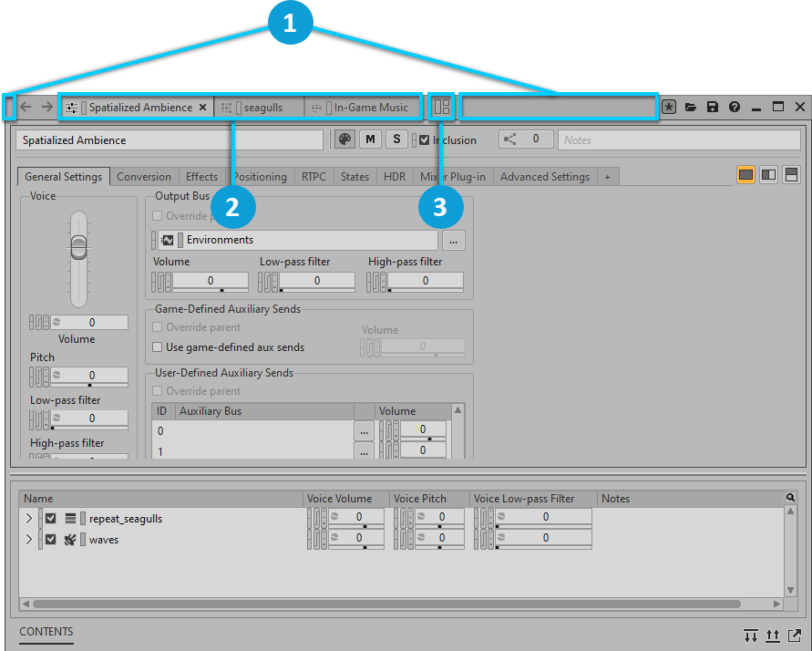Click the Voice Volume vertical slider handle
812x651 pixels.
pyautogui.click(x=78, y=244)
